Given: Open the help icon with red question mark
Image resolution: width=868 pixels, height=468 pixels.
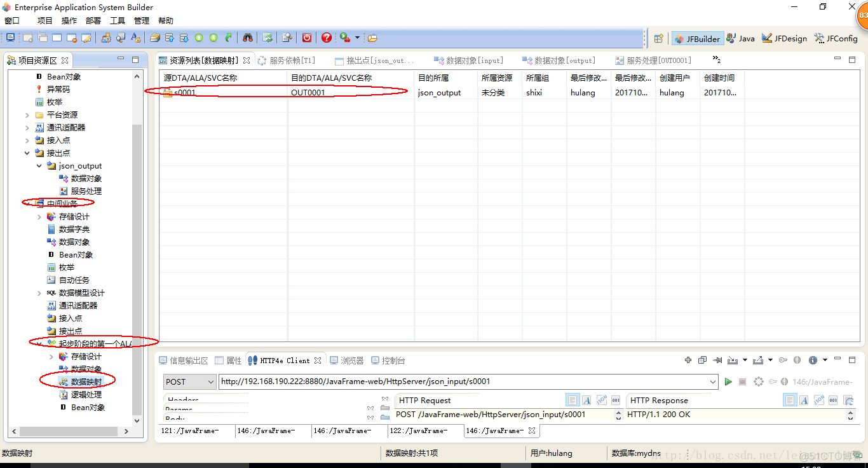Looking at the screenshot, I should (x=326, y=38).
